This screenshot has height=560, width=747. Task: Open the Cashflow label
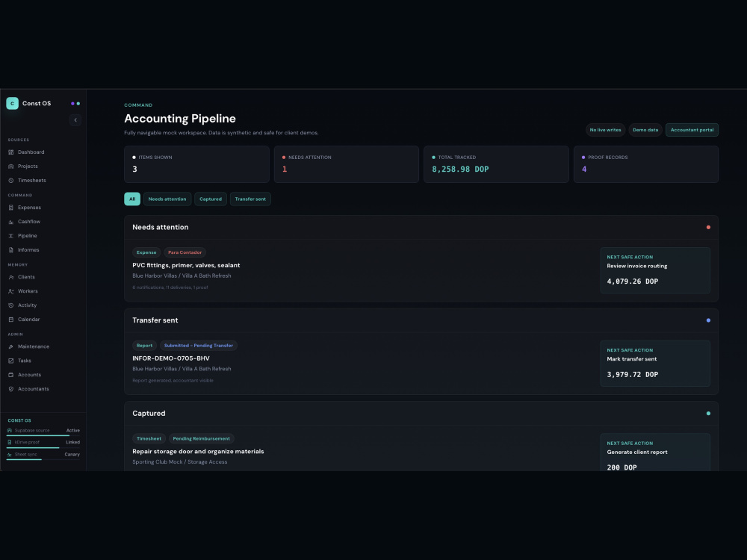pyautogui.click(x=29, y=222)
